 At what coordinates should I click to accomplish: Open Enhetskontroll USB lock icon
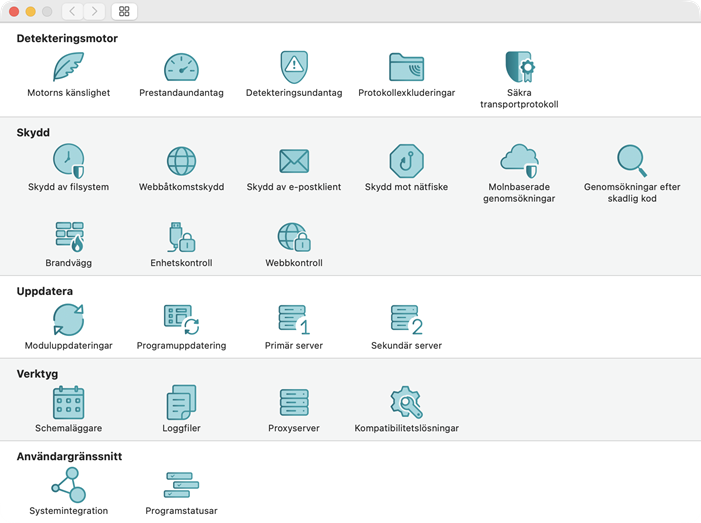pyautogui.click(x=181, y=237)
